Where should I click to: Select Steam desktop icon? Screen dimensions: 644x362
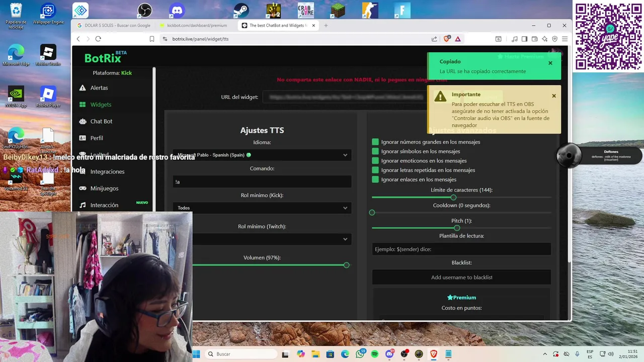coord(242,10)
